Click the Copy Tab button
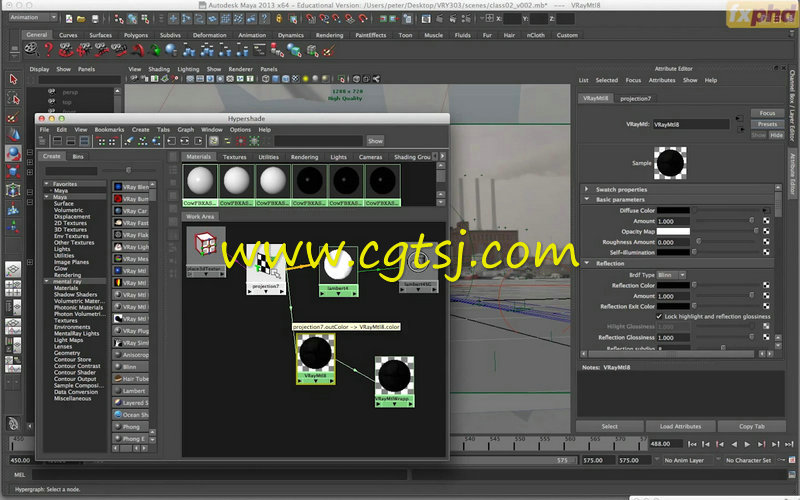Screen dimensions: 800x500 click(x=752, y=427)
